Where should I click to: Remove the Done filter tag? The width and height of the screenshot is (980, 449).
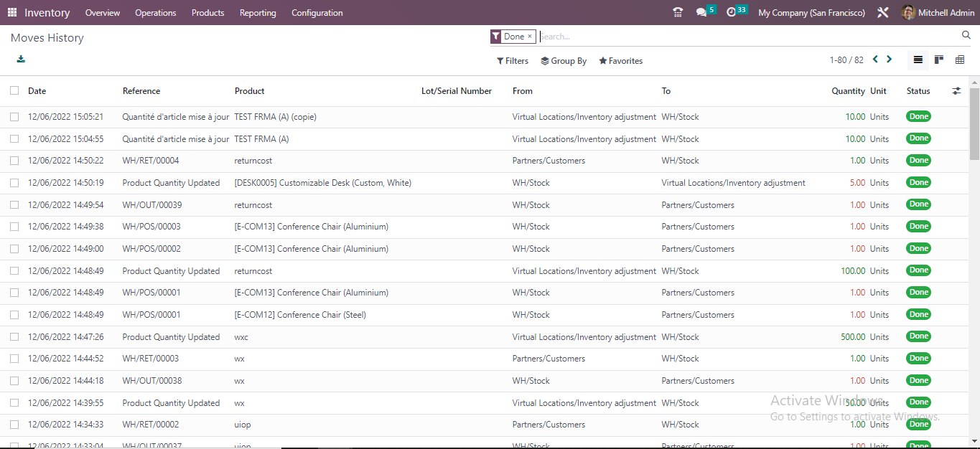pos(529,36)
